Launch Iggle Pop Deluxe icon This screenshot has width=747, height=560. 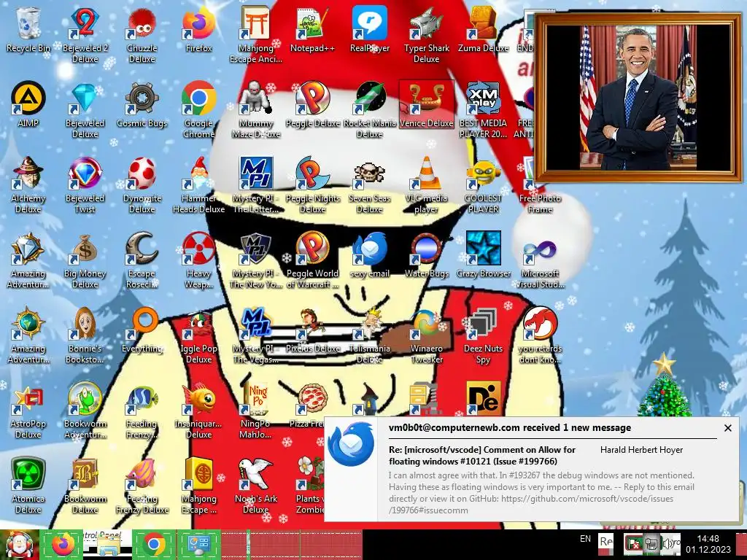[198, 335]
